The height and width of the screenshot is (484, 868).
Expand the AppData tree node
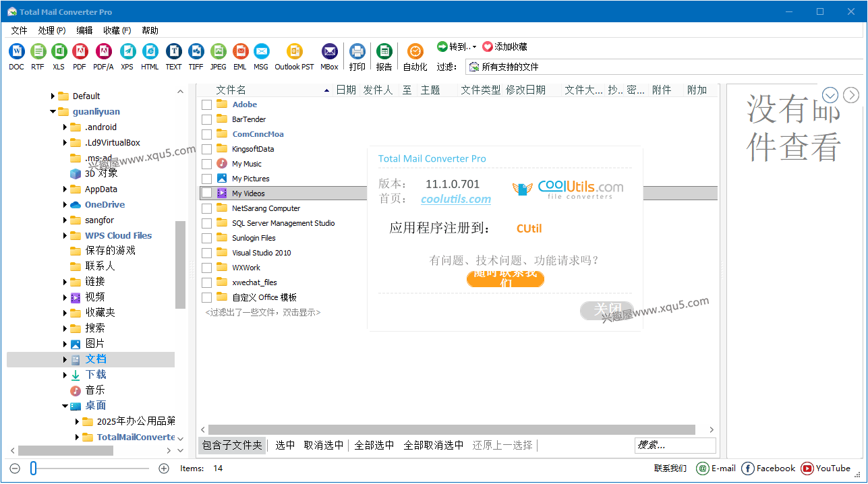(x=65, y=189)
